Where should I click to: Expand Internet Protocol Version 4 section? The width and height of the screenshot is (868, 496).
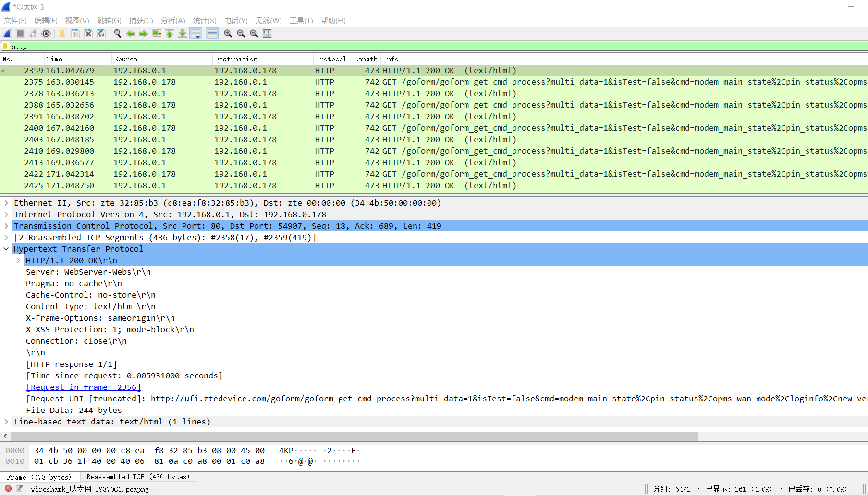[6, 215]
